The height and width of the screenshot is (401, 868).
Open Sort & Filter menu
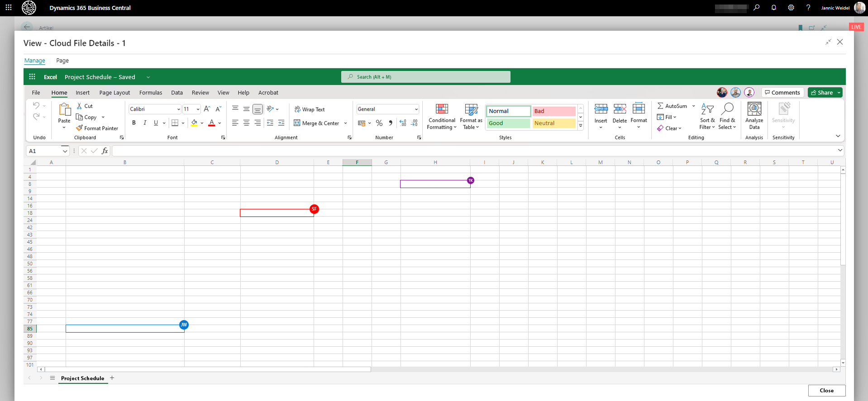pos(707,117)
